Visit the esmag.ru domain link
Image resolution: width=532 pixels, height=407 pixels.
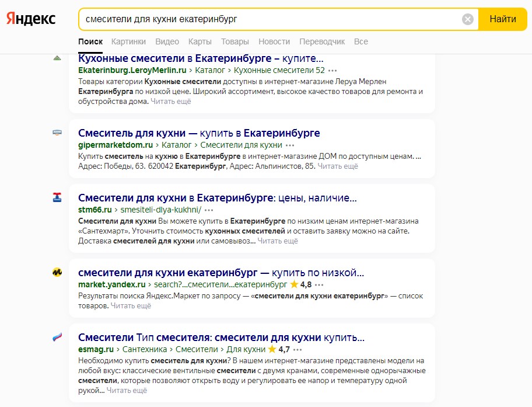(x=96, y=349)
